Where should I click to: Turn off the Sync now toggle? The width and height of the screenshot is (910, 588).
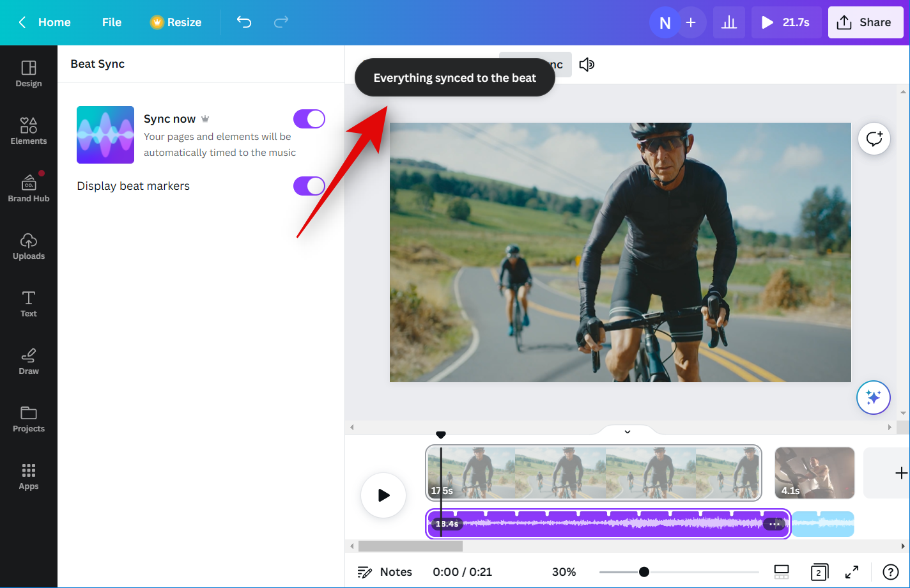[309, 119]
